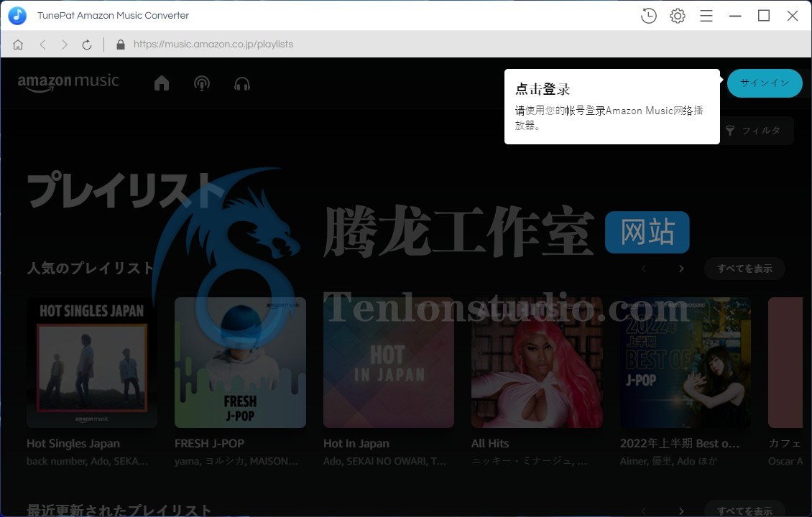This screenshot has height=517, width=812.
Task: Open the library headphones icon
Action: coord(242,83)
